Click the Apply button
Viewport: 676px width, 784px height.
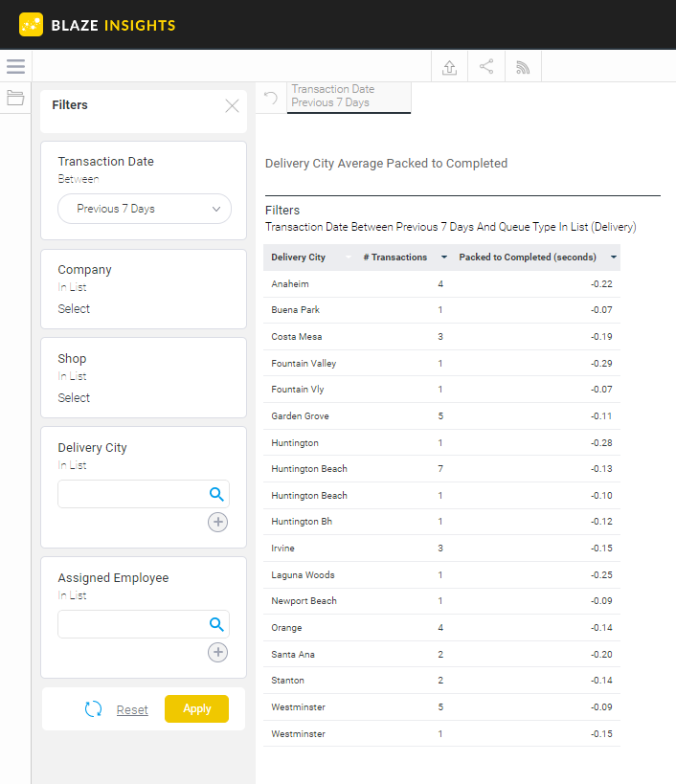click(x=196, y=708)
